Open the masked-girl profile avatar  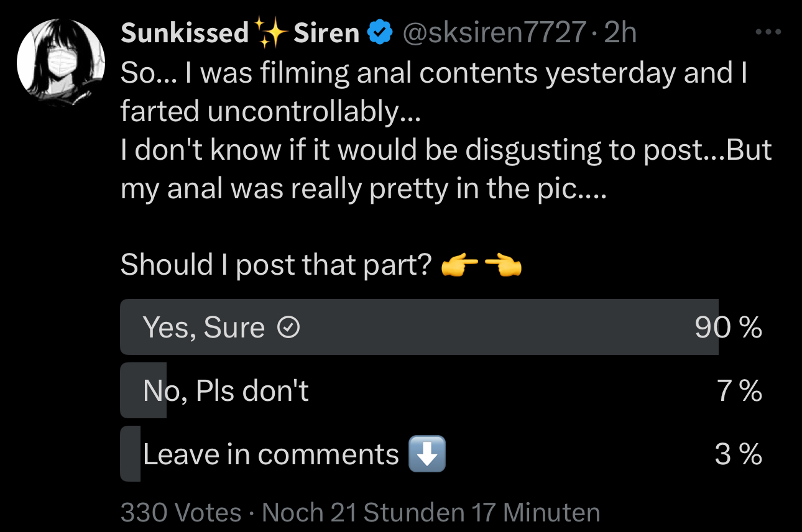[x=60, y=63]
